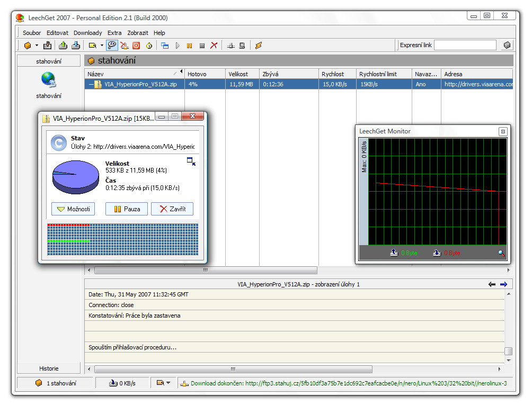Click the red-crossed lock toolbar icon

click(x=125, y=46)
